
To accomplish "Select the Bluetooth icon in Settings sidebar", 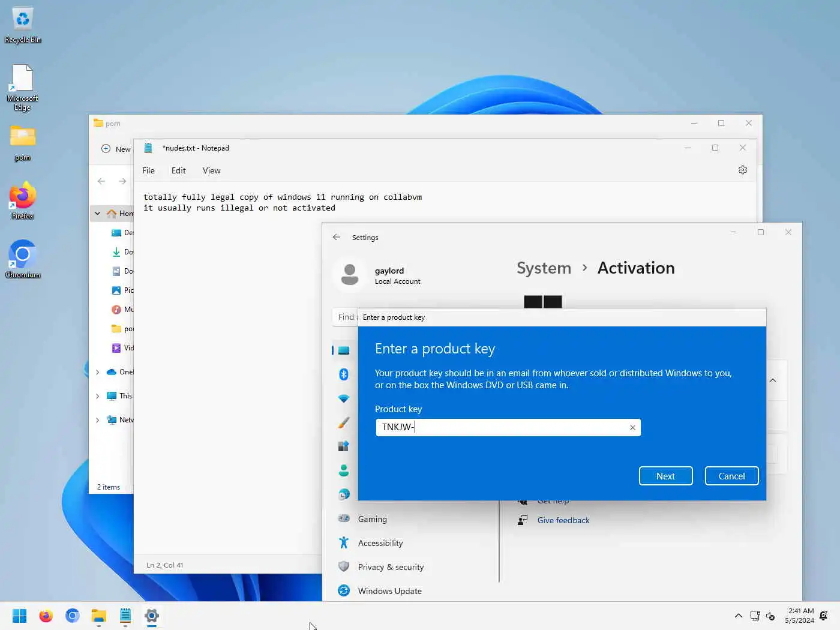I will coord(344,374).
